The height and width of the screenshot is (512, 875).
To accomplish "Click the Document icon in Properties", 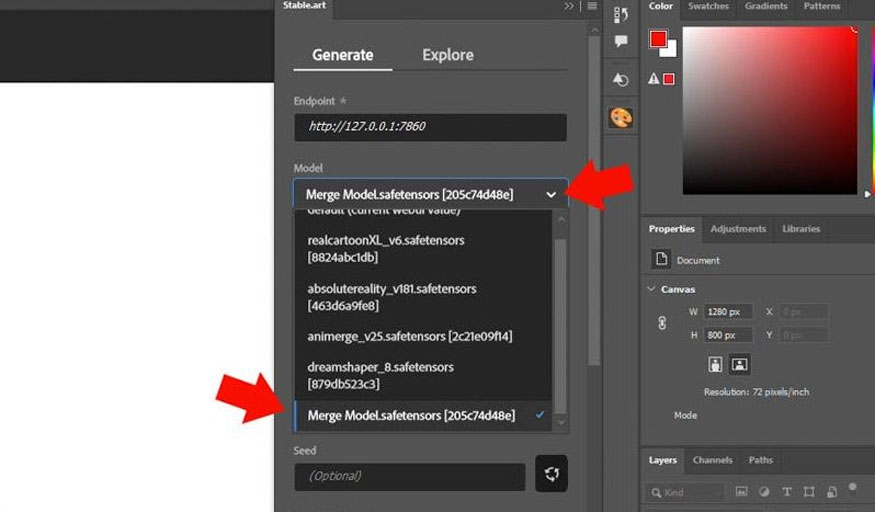I will click(661, 259).
